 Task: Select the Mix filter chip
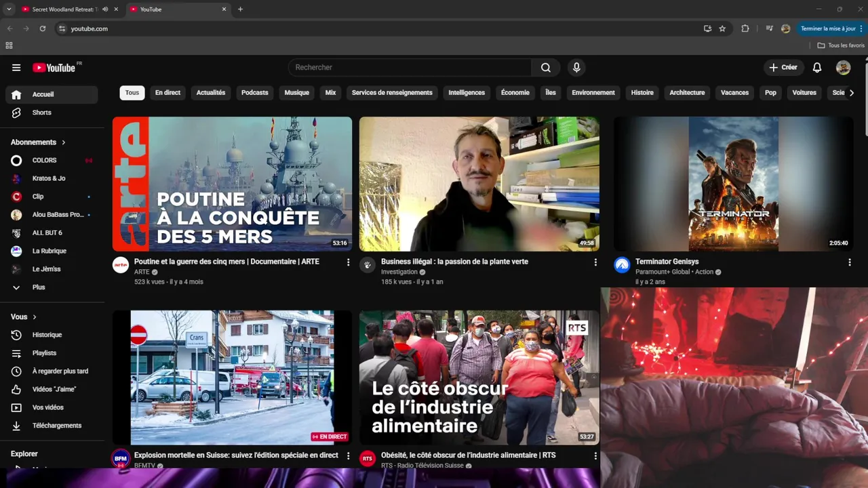click(x=330, y=93)
